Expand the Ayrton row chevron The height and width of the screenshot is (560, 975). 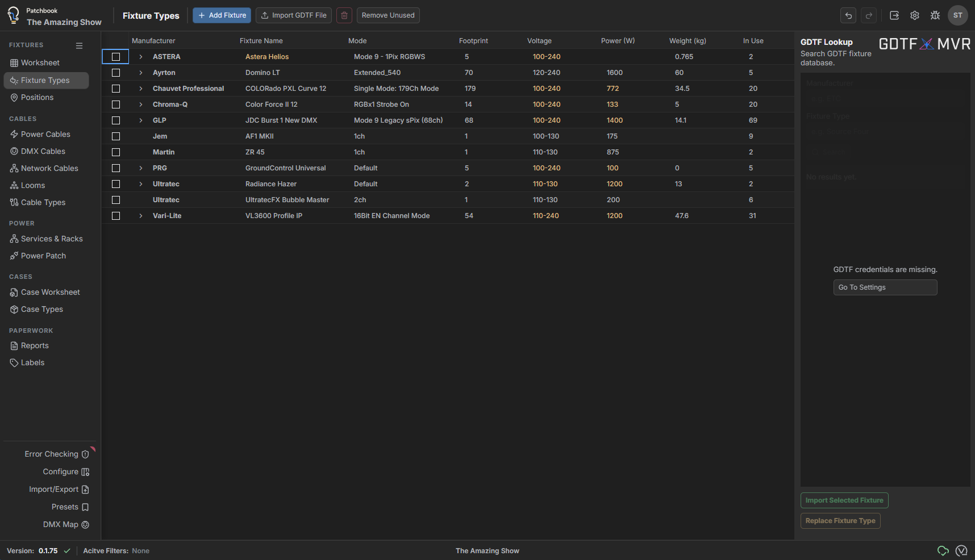(141, 73)
